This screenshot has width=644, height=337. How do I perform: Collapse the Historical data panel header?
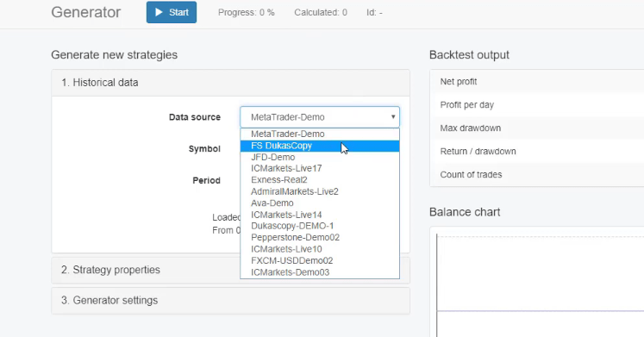(230, 83)
